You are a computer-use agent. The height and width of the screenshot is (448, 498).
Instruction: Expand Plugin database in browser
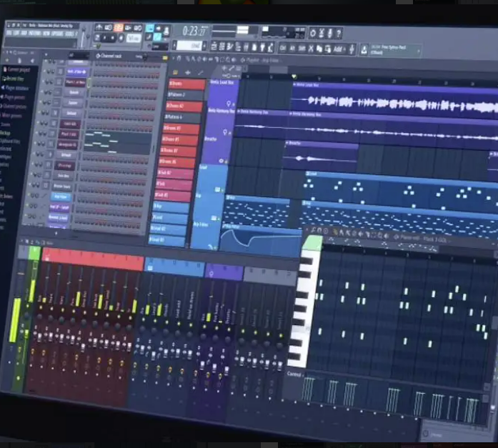pos(14,88)
